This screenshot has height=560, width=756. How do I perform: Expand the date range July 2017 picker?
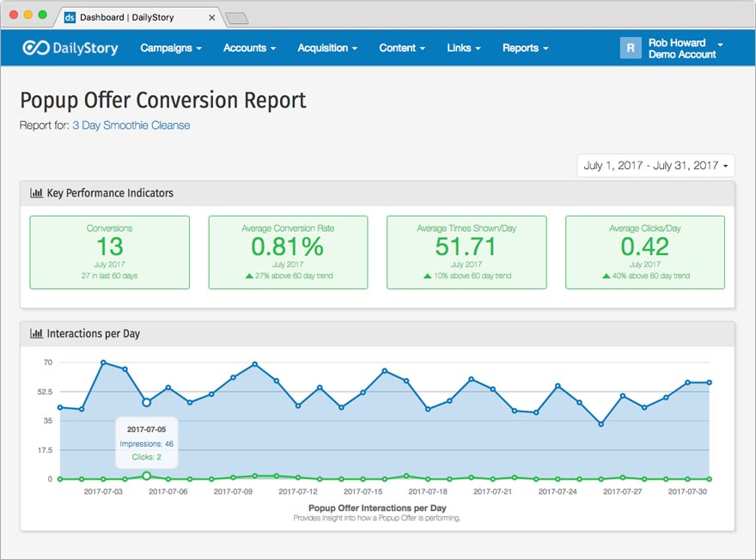655,166
